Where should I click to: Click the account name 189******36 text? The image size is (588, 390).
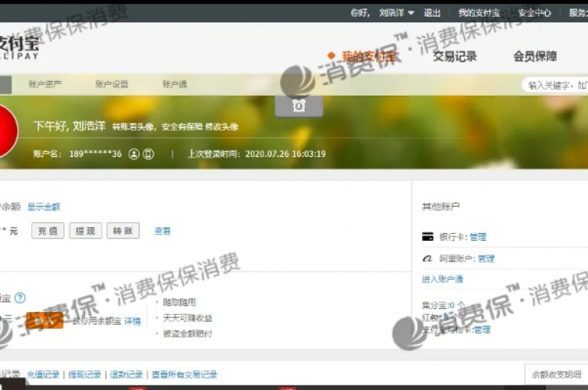tap(95, 154)
